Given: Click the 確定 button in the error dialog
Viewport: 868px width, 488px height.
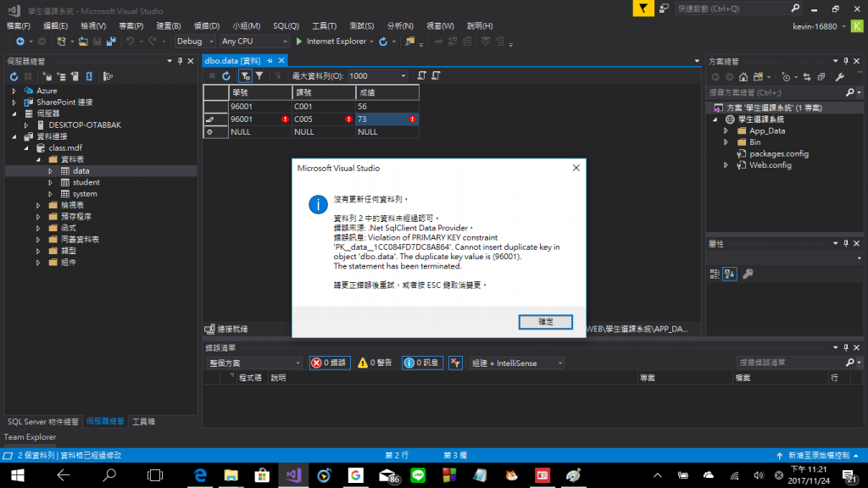Looking at the screenshot, I should pyautogui.click(x=545, y=321).
